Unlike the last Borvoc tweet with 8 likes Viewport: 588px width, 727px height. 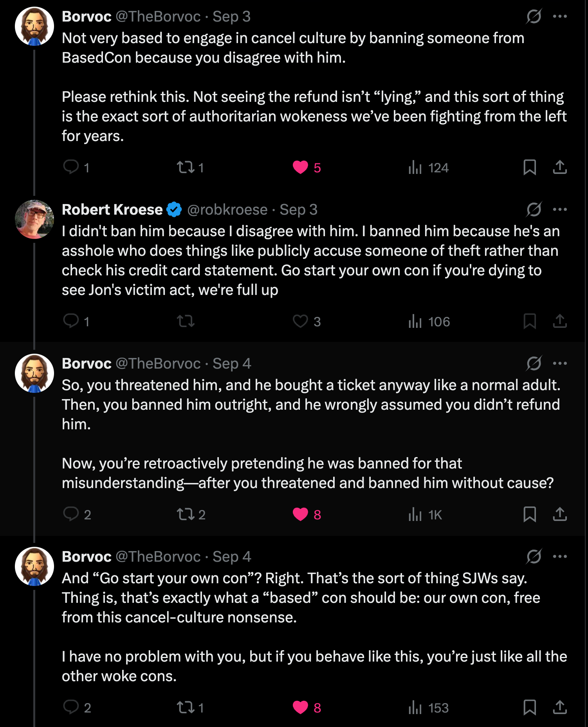[x=301, y=707]
